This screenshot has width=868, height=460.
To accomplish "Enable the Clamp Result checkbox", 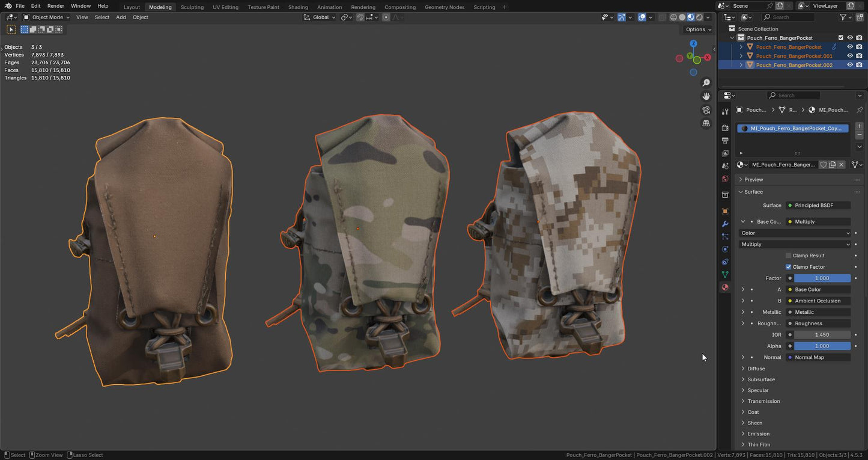I will (x=789, y=256).
